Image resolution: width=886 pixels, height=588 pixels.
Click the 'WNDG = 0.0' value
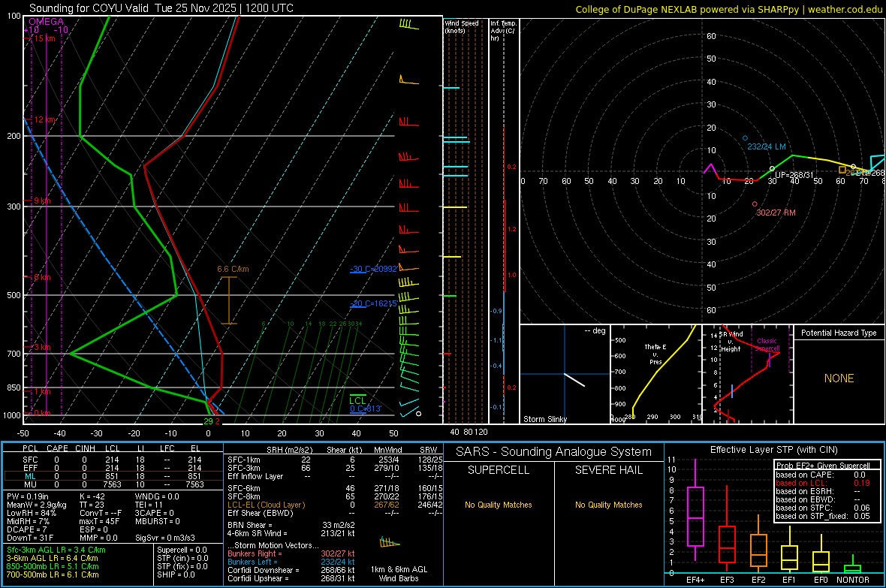pos(157,496)
